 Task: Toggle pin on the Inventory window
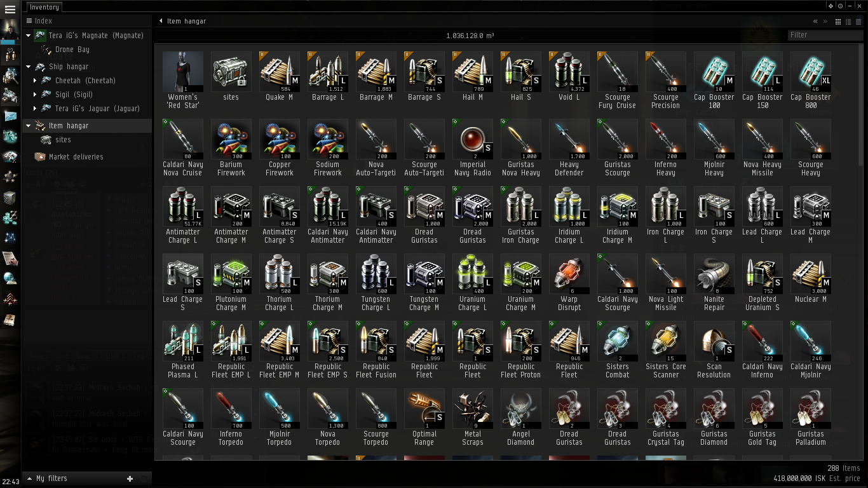coord(831,6)
